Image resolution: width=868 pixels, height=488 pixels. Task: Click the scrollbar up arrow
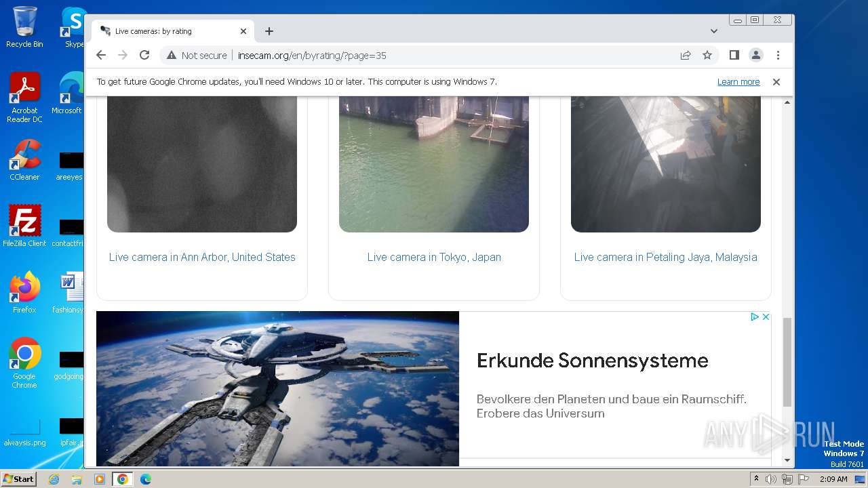787,102
